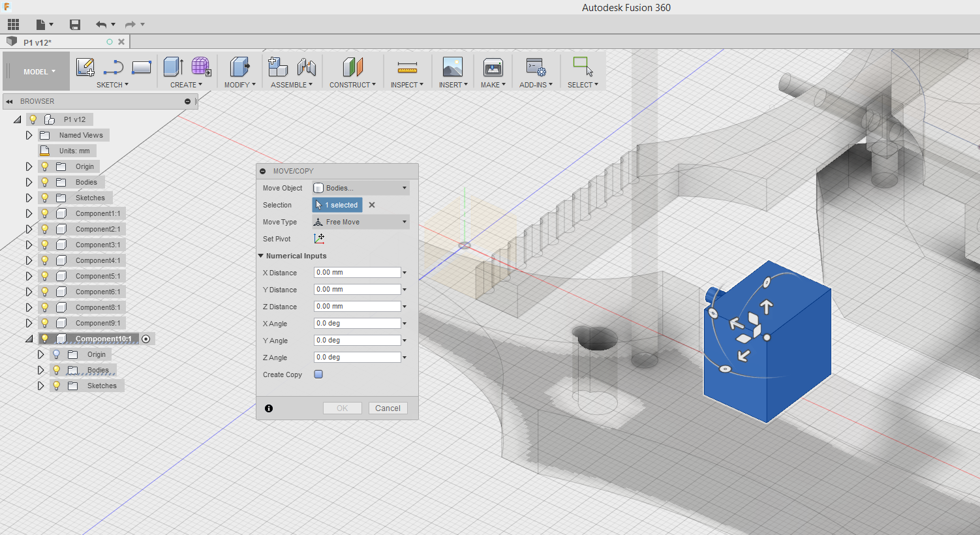This screenshot has width=980, height=535.
Task: Select the Create Sketch tool icon
Action: (x=85, y=67)
